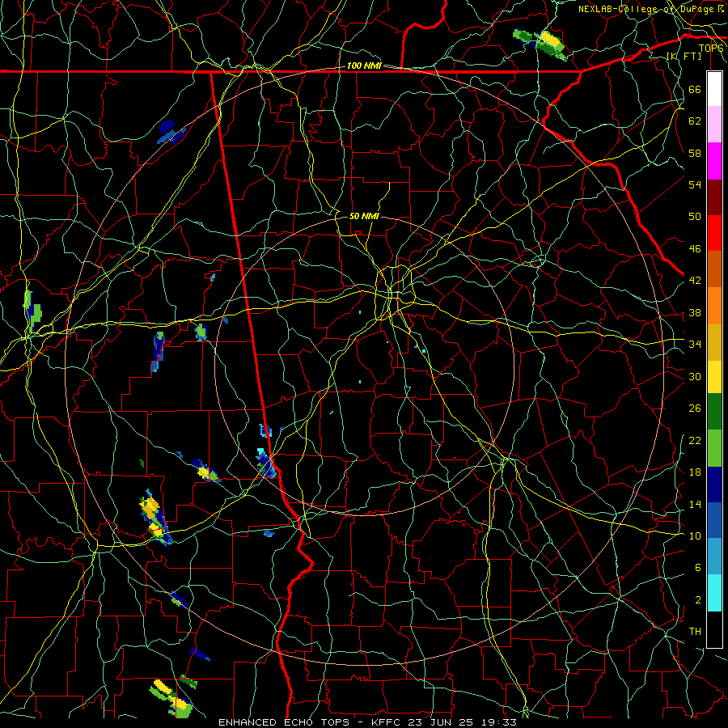Viewport: 728px width, 728px height.
Task: Click the legend value 58
Action: point(695,153)
